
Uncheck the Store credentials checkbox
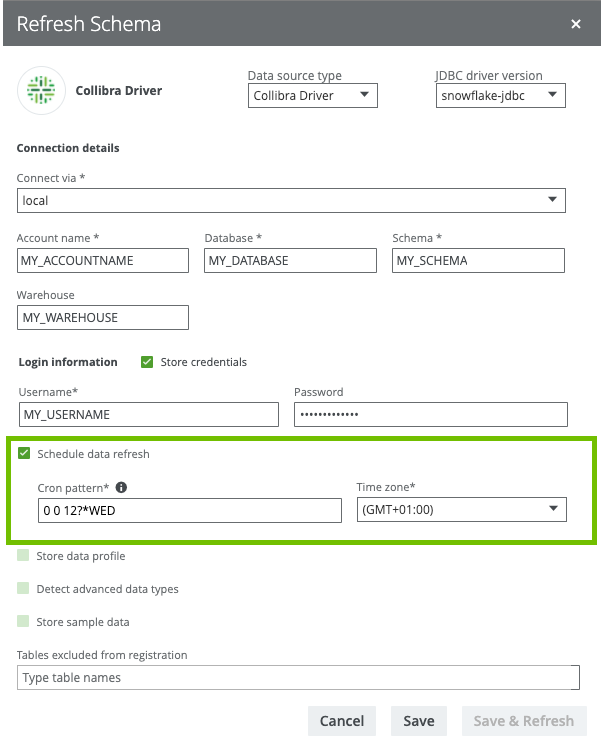[147, 362]
